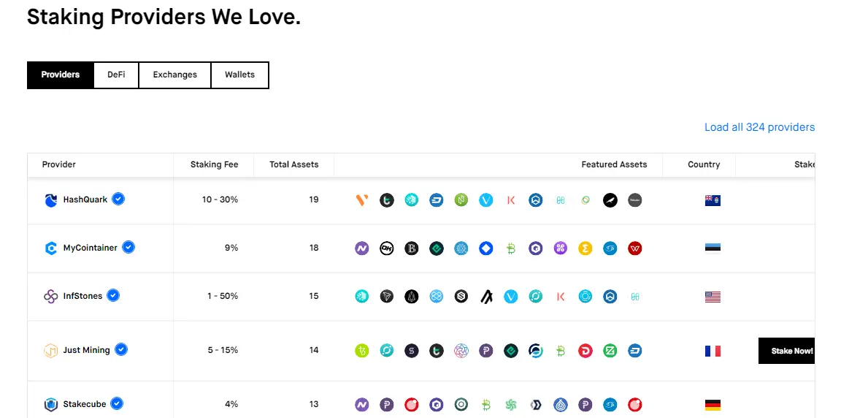This screenshot has height=418, width=868.
Task: Click blue V VeChain icon in InfStones row
Action: tap(511, 297)
